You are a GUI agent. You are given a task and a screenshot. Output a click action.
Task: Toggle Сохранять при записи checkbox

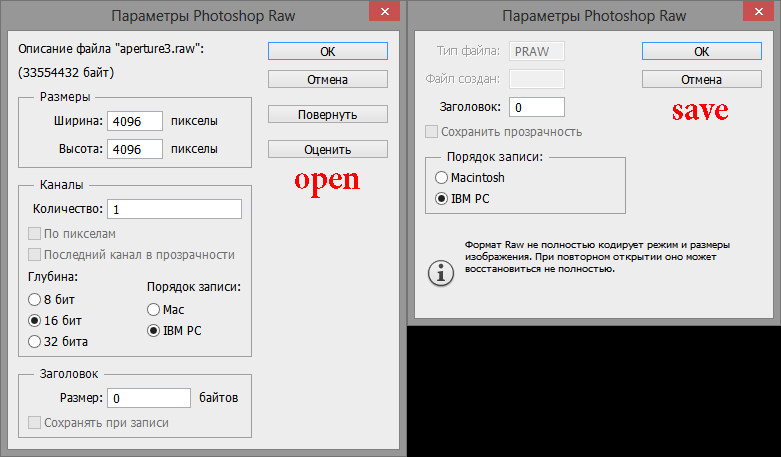pyautogui.click(x=34, y=423)
